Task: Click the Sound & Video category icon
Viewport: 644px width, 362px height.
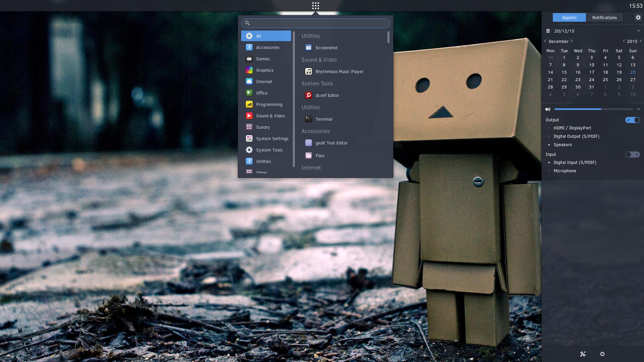Action: (249, 116)
